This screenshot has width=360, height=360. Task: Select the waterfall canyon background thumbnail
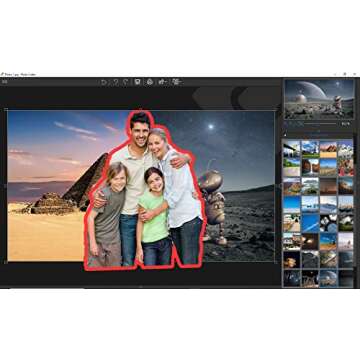point(310,167)
